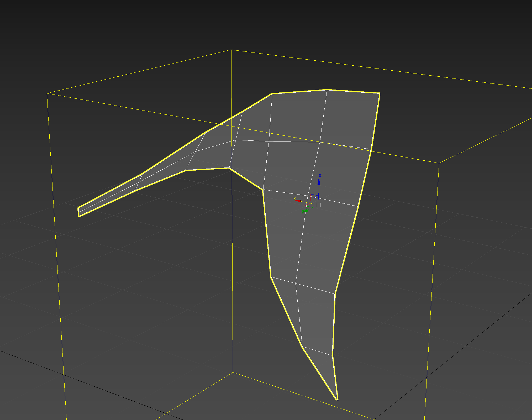532x420 pixels.
Task: Click the "z" label above the blue gizmo arrow
Action: tap(320, 176)
